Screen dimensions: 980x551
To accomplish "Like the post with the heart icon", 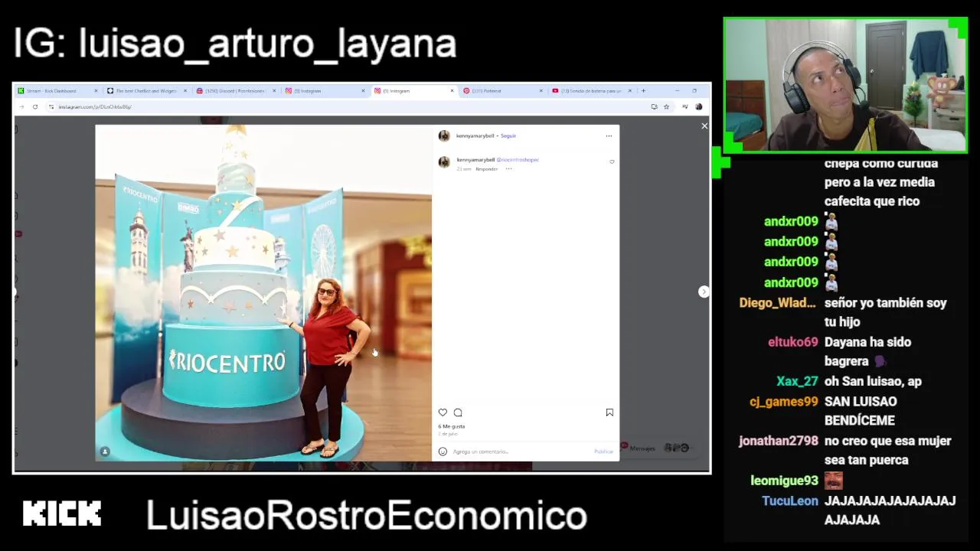I will 443,412.
